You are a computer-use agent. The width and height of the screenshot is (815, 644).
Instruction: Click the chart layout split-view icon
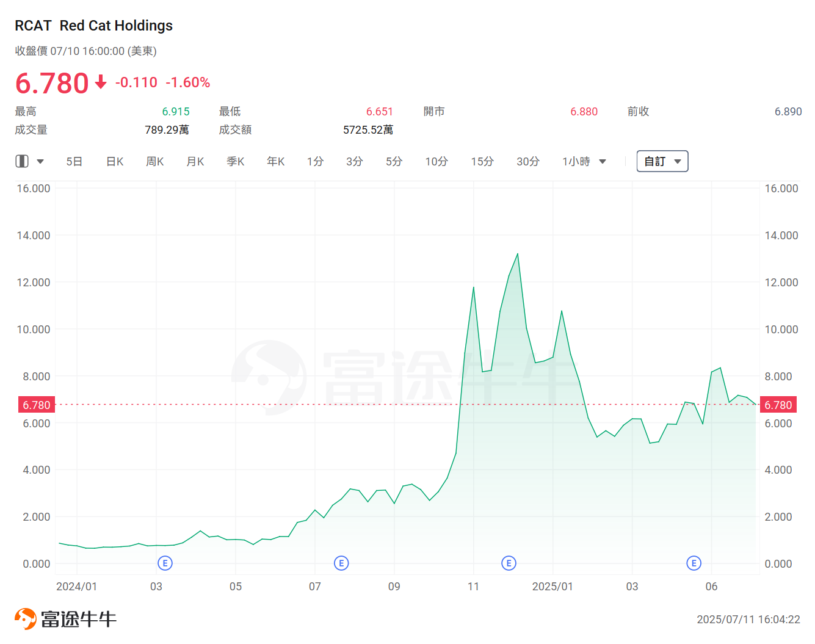(x=22, y=161)
